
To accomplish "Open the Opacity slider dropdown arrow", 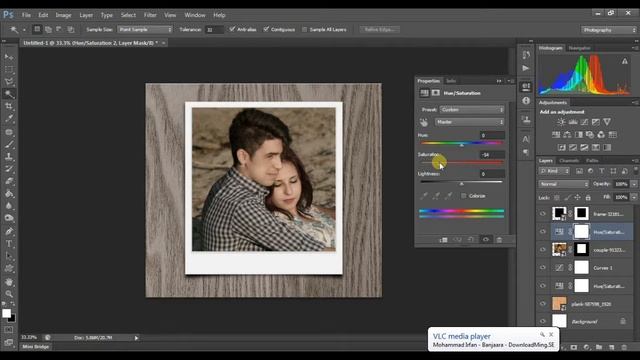I will [634, 184].
